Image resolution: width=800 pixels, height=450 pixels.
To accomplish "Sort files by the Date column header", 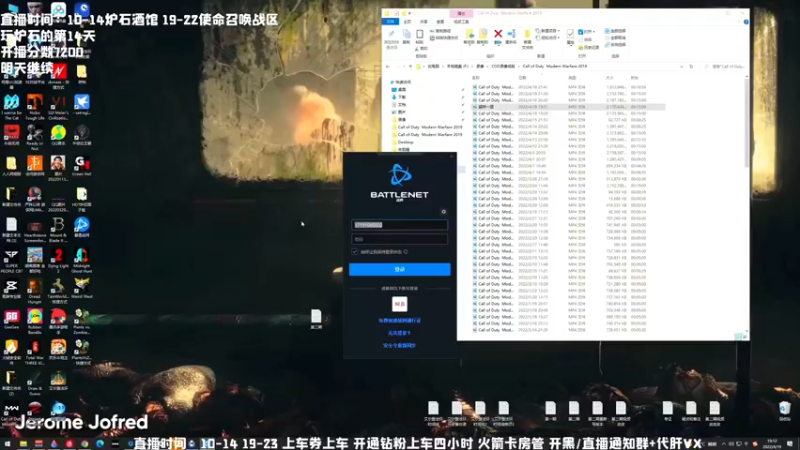I will coord(522,78).
